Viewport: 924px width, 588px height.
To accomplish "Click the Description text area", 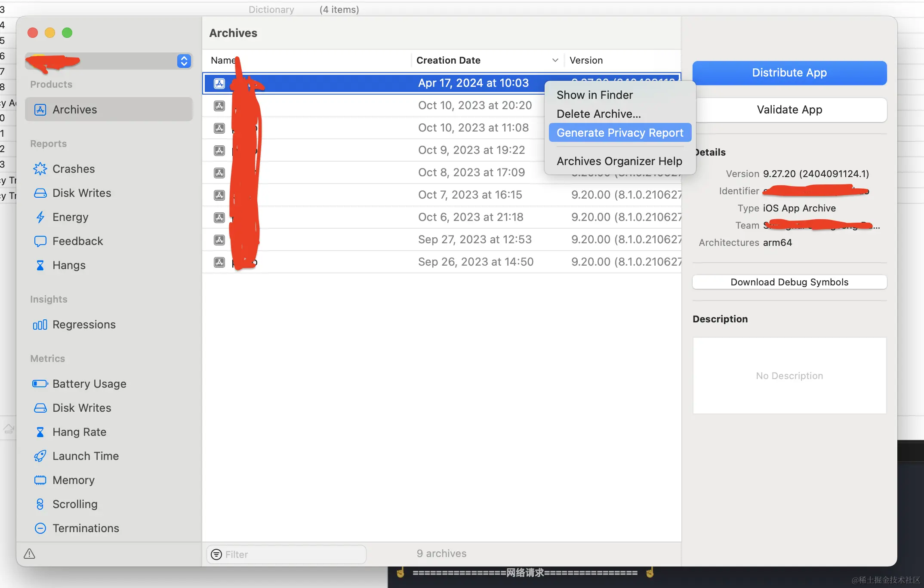I will tap(789, 376).
